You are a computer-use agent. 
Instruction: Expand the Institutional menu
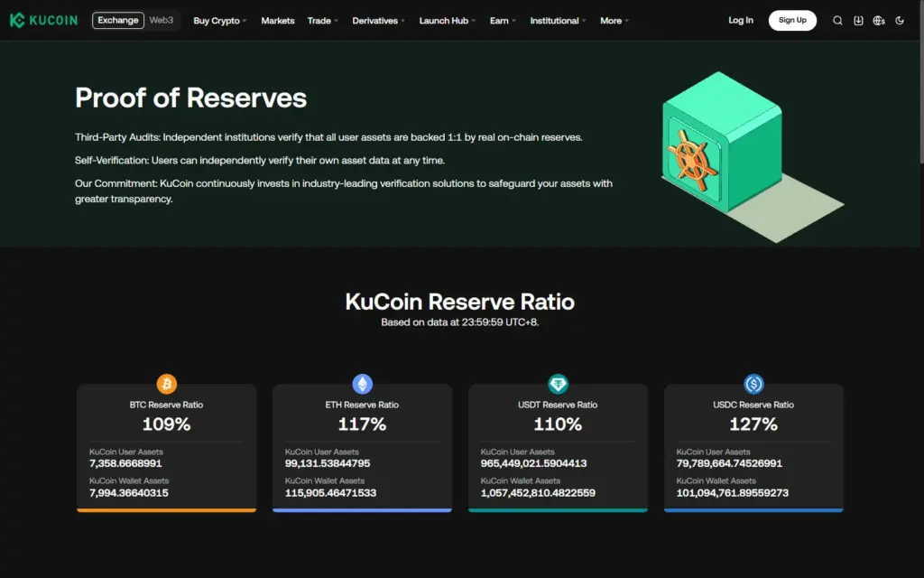pyautogui.click(x=558, y=21)
